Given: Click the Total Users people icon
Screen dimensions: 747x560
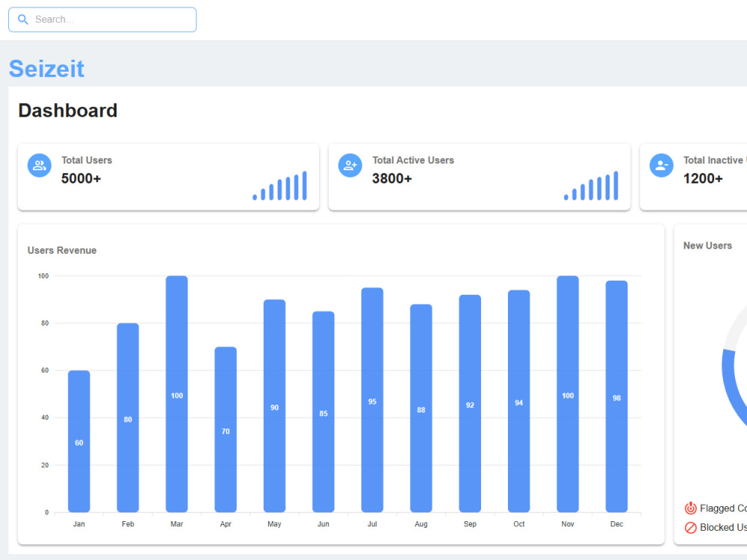Looking at the screenshot, I should coord(40,165).
